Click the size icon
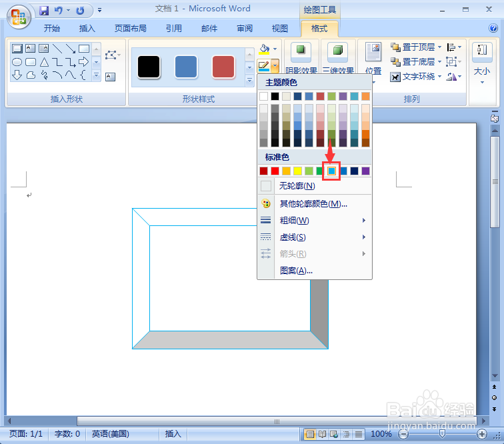Image resolution: width=504 pixels, height=444 pixels. coord(482,52)
